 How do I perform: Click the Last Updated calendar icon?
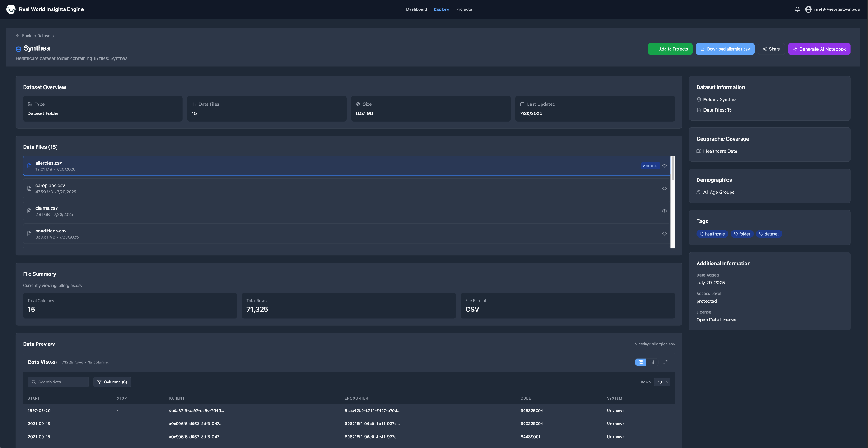tap(522, 104)
